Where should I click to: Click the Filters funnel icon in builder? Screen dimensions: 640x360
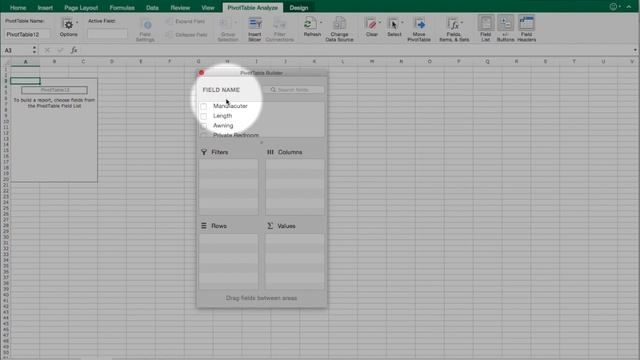204,152
